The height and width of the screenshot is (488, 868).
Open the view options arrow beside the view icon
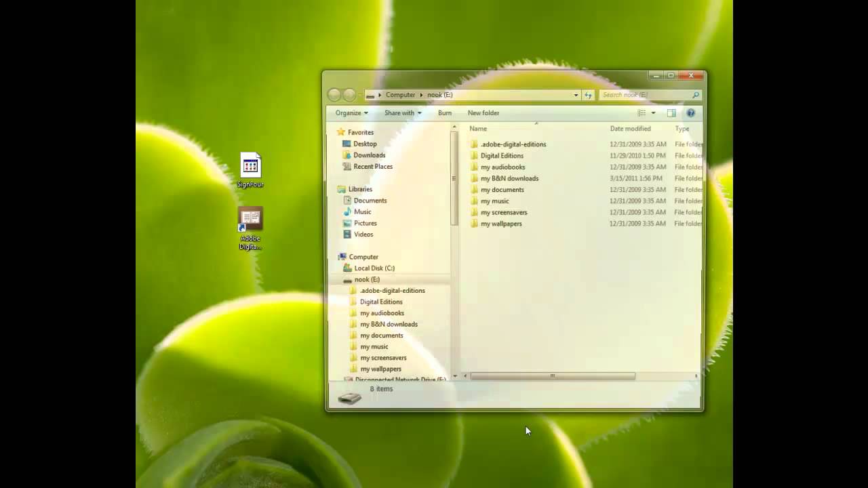[x=653, y=113]
